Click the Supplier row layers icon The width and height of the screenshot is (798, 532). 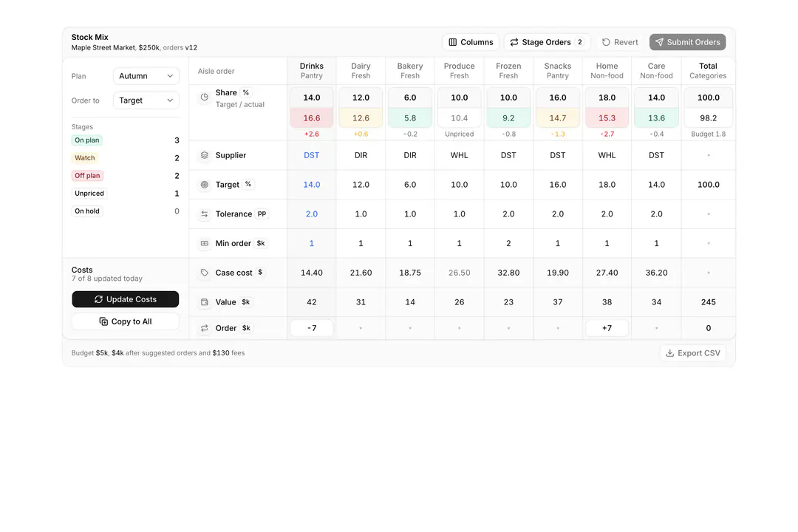pyautogui.click(x=204, y=155)
